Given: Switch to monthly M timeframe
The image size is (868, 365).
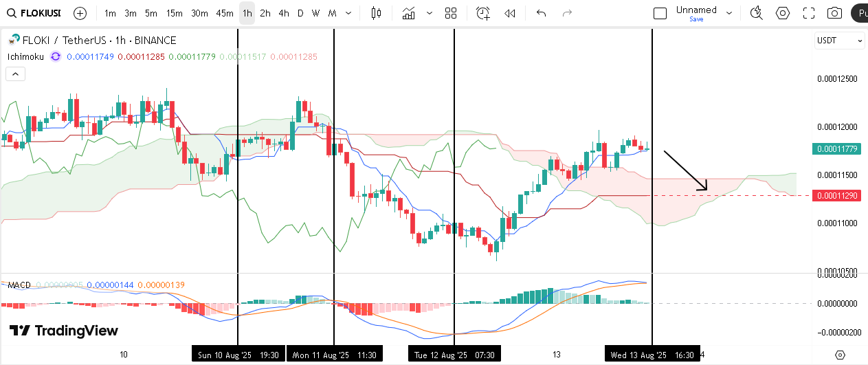Looking at the screenshot, I should [332, 13].
